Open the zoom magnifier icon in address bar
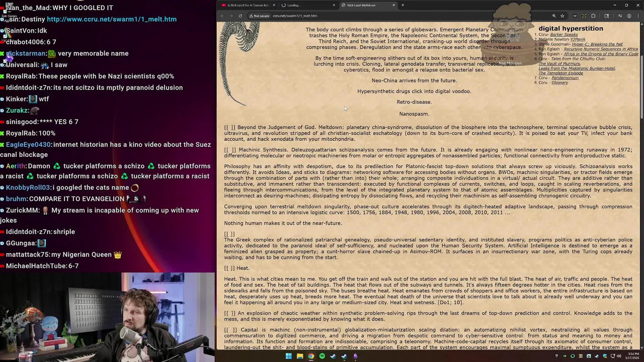The width and height of the screenshot is (644, 362). point(554,16)
